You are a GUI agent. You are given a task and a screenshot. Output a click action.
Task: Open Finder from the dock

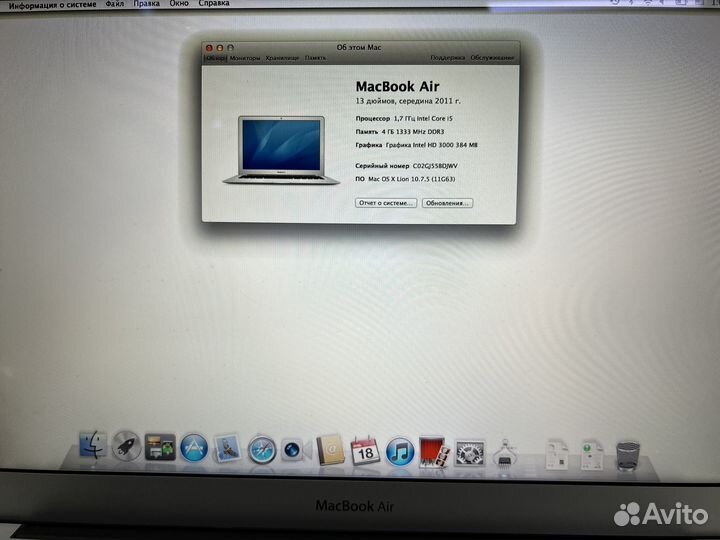click(x=93, y=444)
